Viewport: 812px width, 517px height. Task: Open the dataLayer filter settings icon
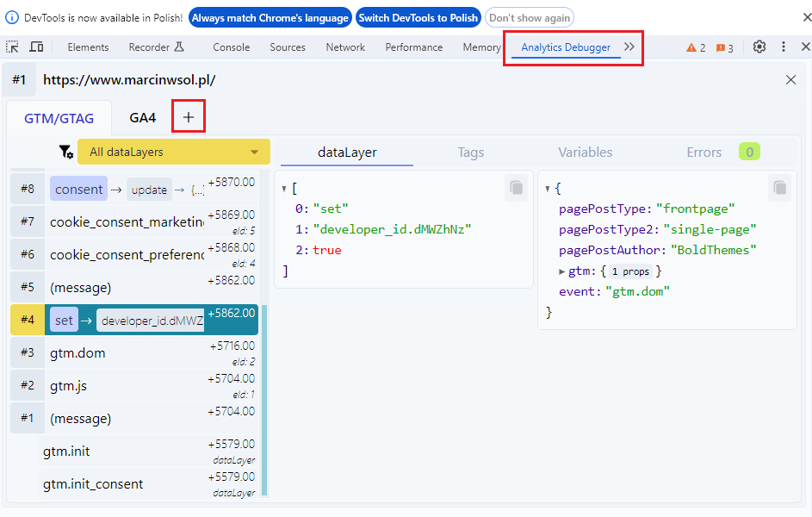coord(65,152)
